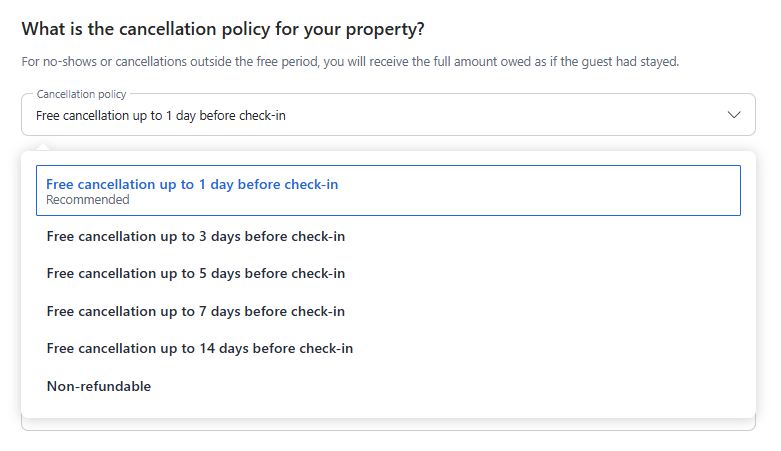
Task: Click the chevron arrow in Cancellation policy field
Action: point(734,115)
